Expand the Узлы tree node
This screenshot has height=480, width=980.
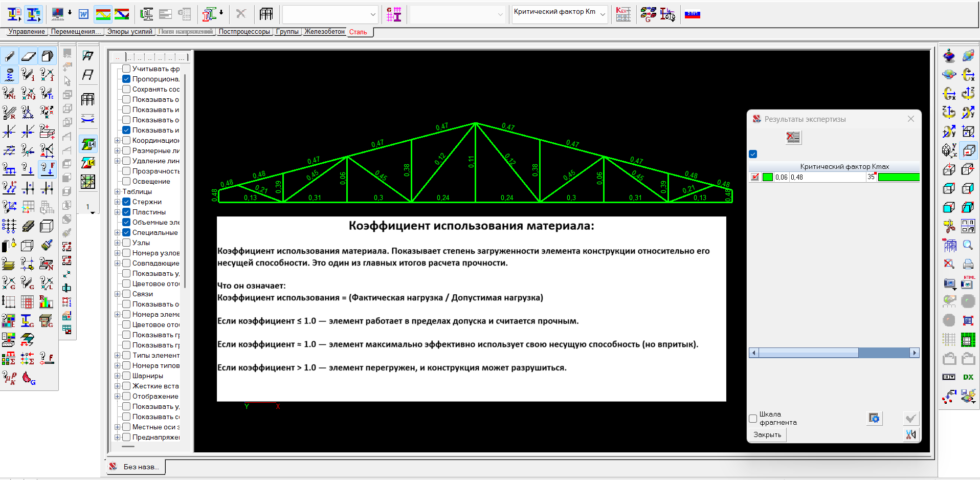coord(117,243)
